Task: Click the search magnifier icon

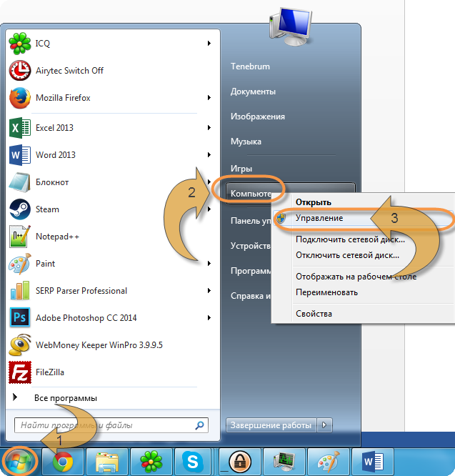Action: 199,425
